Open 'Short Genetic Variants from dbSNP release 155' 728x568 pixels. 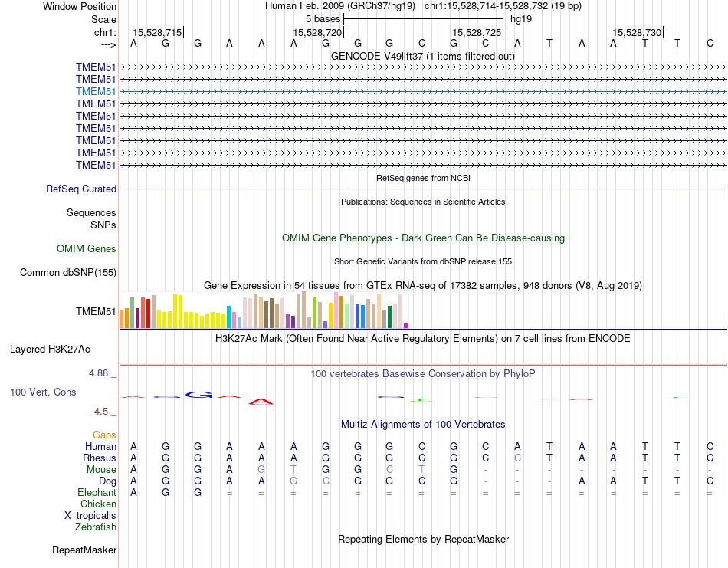pyautogui.click(x=423, y=261)
